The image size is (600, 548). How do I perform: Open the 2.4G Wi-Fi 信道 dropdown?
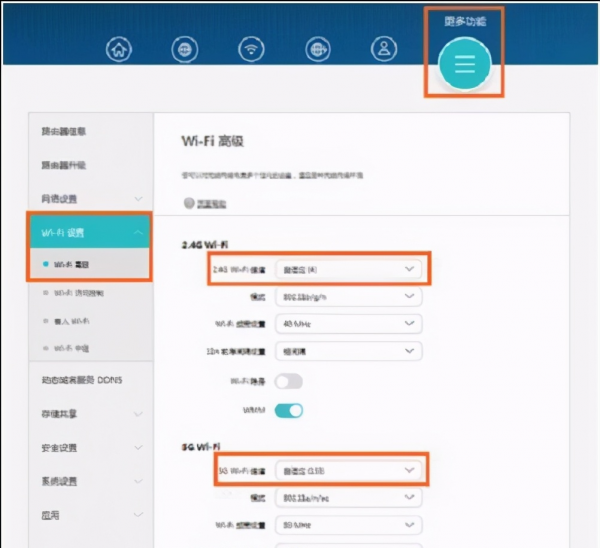[x=349, y=269]
